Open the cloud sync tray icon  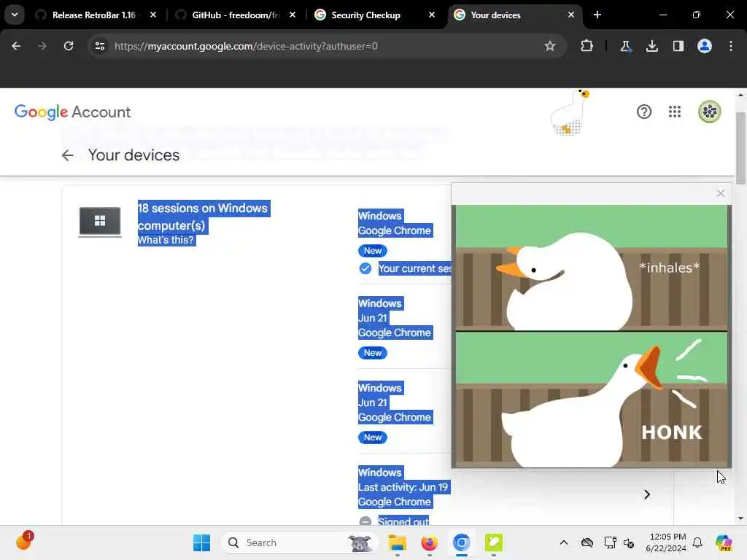[587, 542]
